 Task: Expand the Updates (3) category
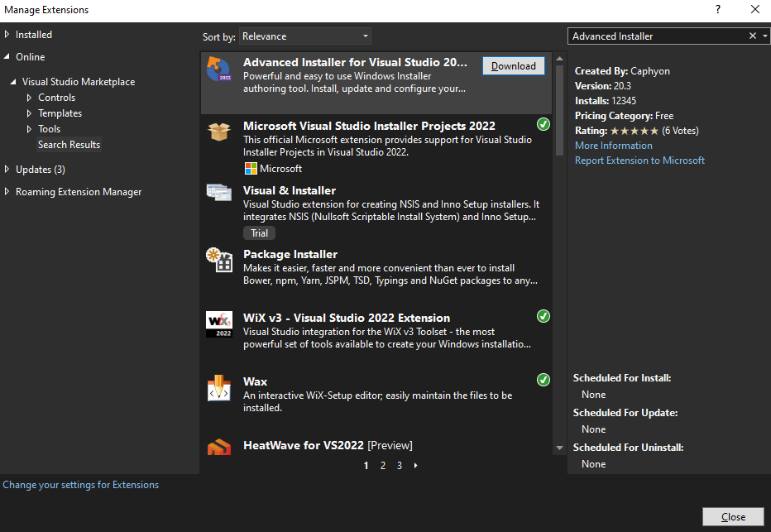click(x=7, y=169)
